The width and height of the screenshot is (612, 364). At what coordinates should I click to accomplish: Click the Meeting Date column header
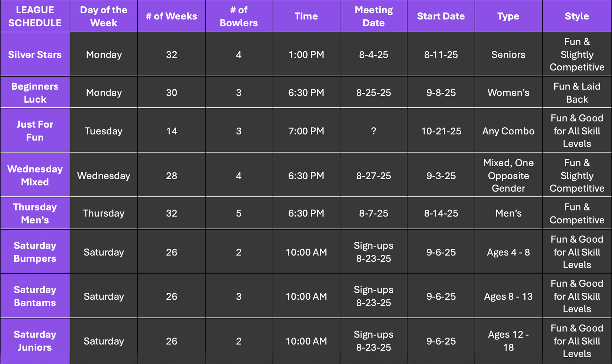[374, 16]
